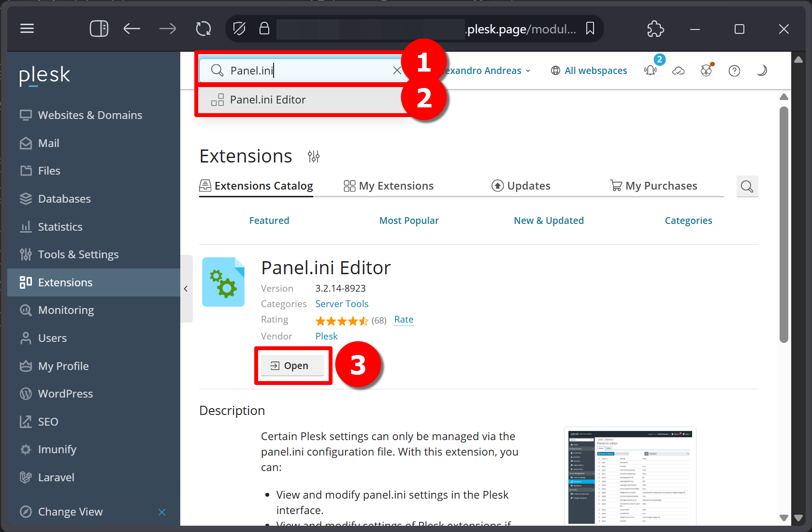
Task: Open the Featured link
Action: 269,221
